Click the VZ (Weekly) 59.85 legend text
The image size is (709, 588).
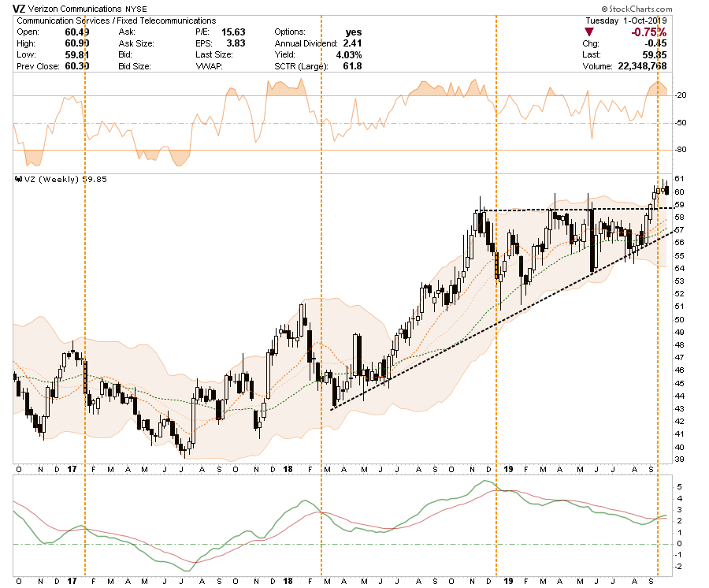pos(65,179)
